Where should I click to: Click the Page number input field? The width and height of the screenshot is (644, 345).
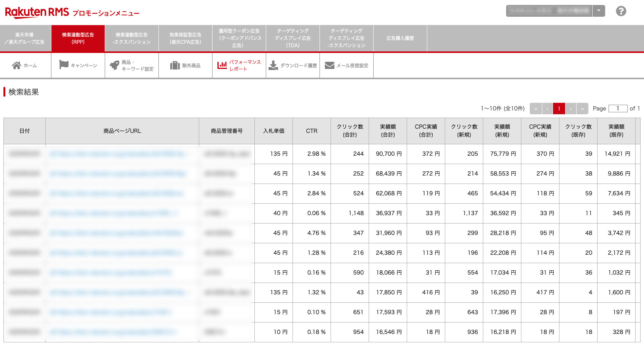pyautogui.click(x=618, y=109)
